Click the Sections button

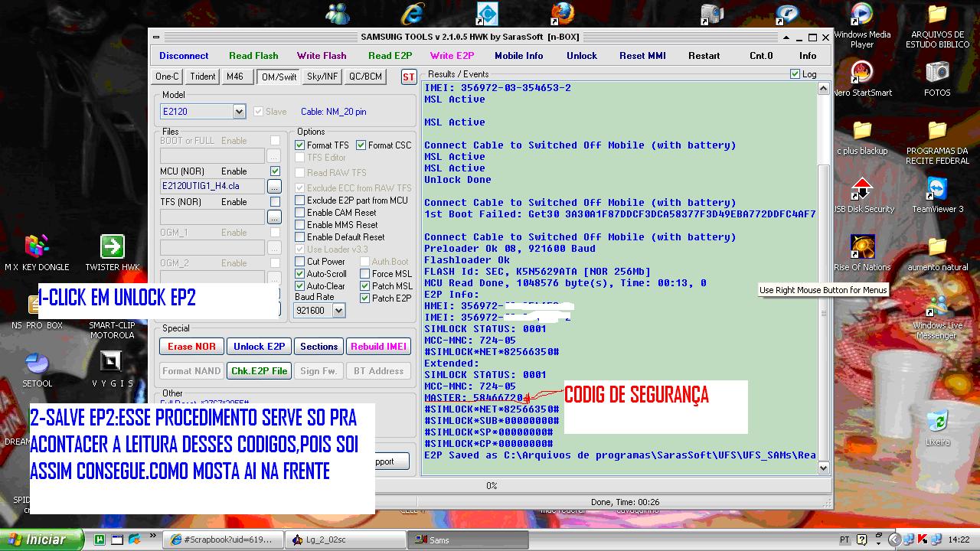pos(318,347)
